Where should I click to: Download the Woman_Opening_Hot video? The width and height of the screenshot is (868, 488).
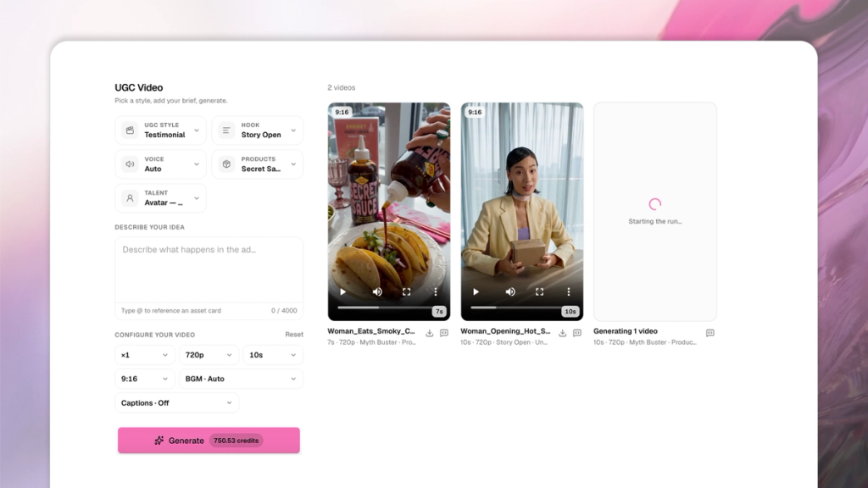tap(563, 333)
